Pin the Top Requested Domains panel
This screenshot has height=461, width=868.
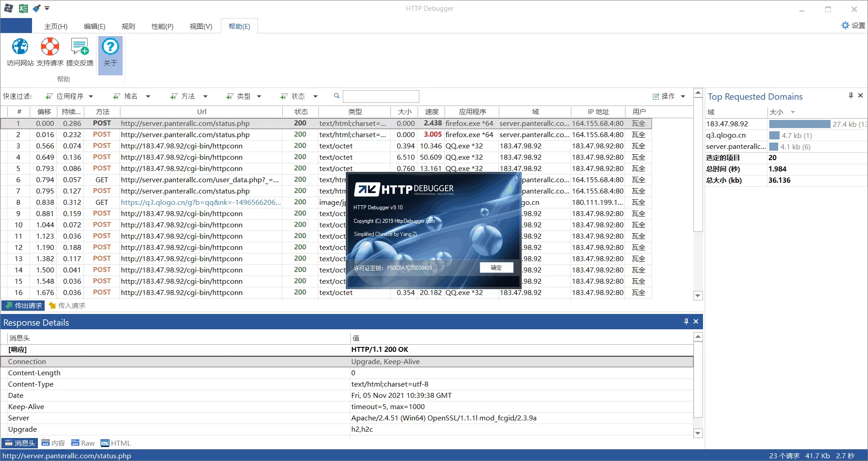click(x=851, y=96)
